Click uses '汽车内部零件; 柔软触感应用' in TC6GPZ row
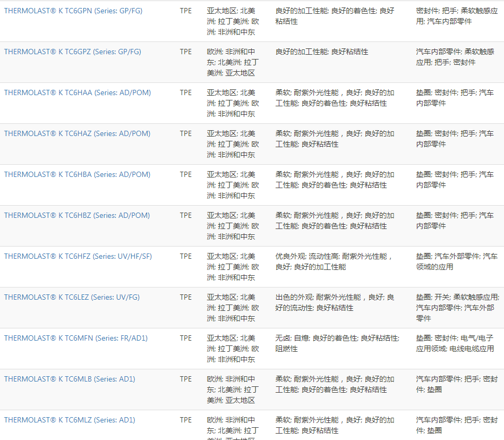Viewport: 504px width, 440px height. (x=455, y=57)
